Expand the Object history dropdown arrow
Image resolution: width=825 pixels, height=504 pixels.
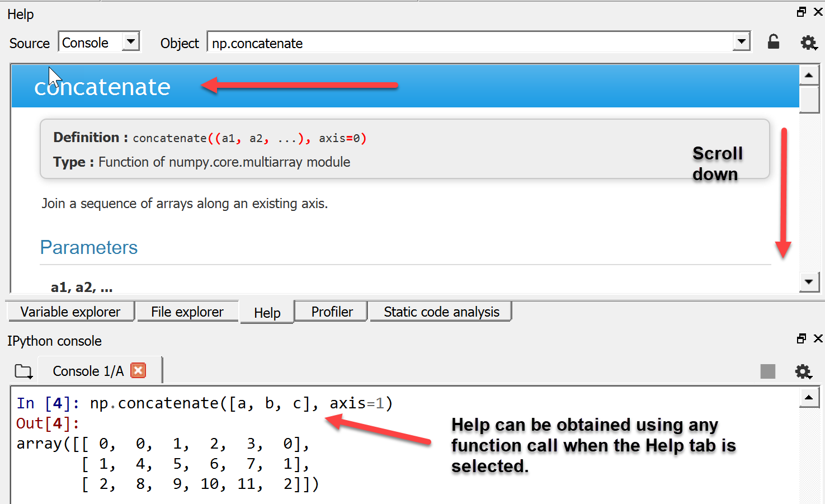742,42
